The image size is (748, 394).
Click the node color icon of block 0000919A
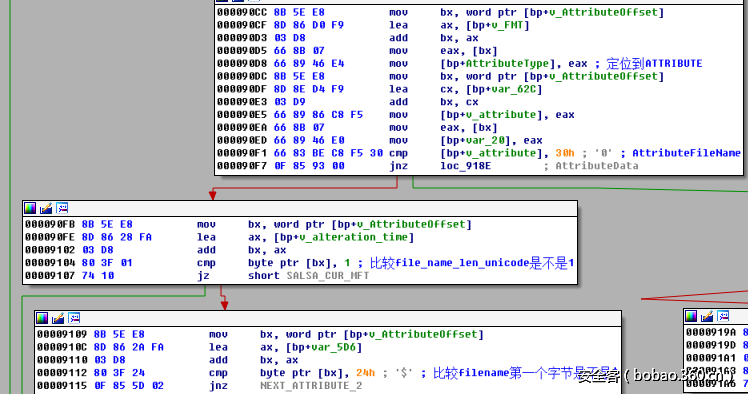click(691, 316)
